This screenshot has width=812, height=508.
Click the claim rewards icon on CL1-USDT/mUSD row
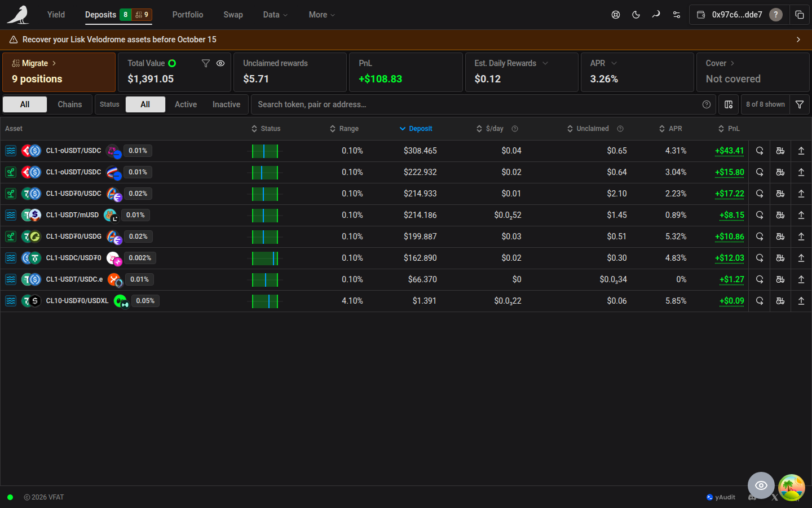click(780, 215)
